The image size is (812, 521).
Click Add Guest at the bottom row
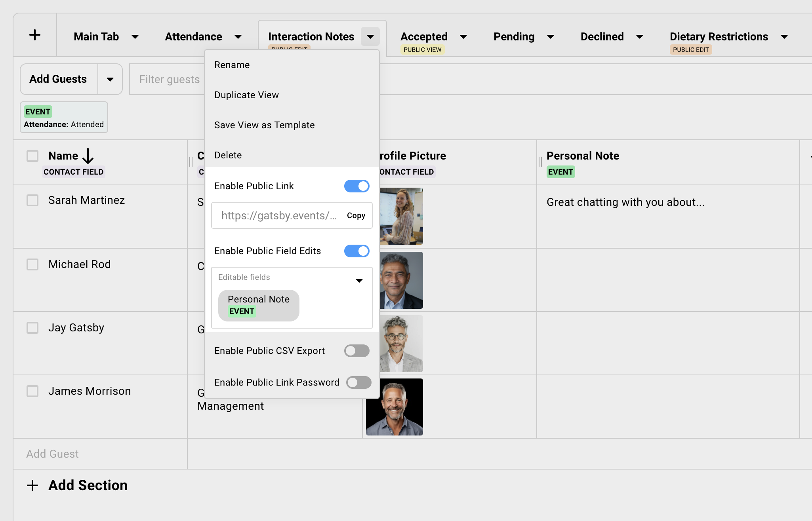pos(52,454)
